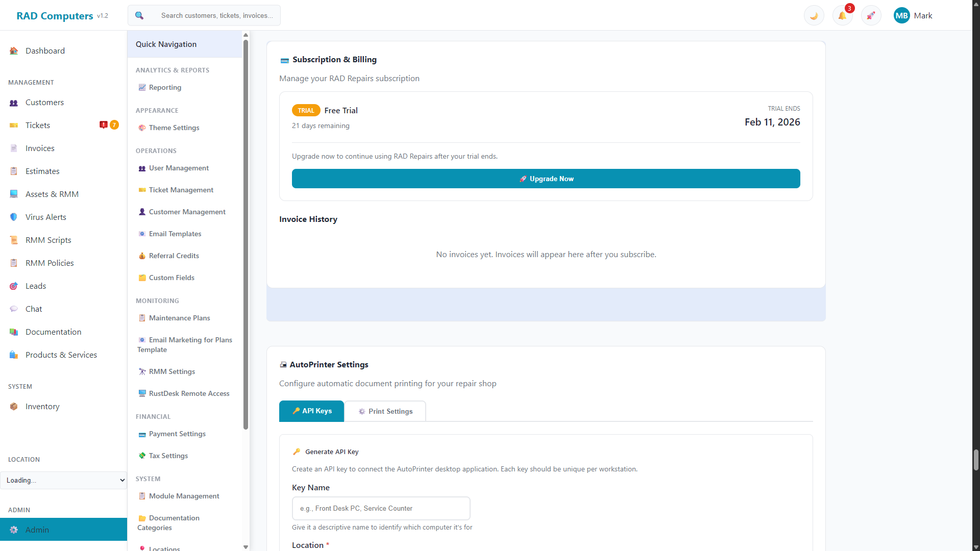Viewport: 980px width, 551px height.
Task: Open the dark mode moon toggle
Action: (x=814, y=15)
